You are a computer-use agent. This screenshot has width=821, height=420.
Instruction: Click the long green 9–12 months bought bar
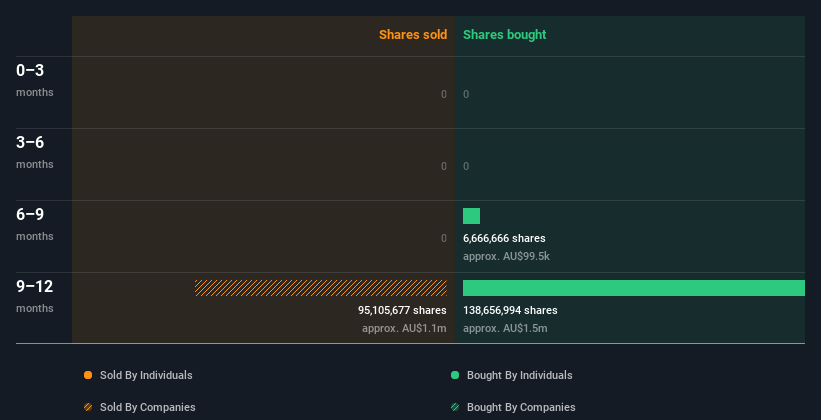(x=634, y=288)
